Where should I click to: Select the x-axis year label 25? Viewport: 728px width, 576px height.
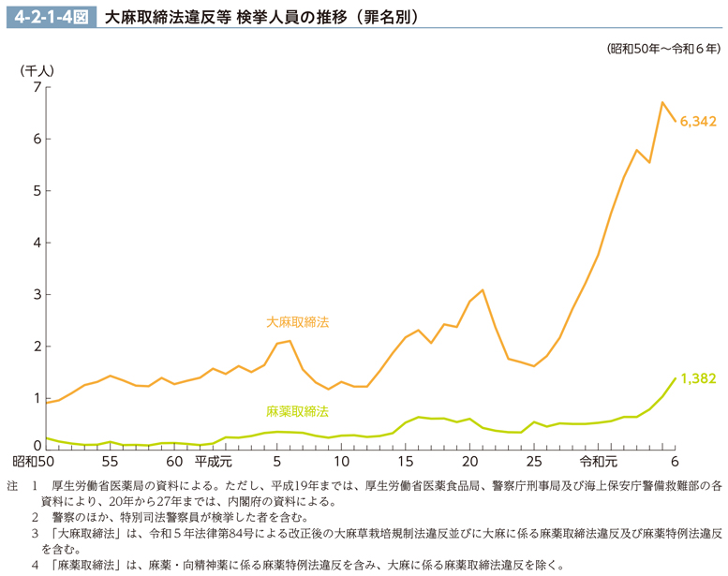[533, 462]
